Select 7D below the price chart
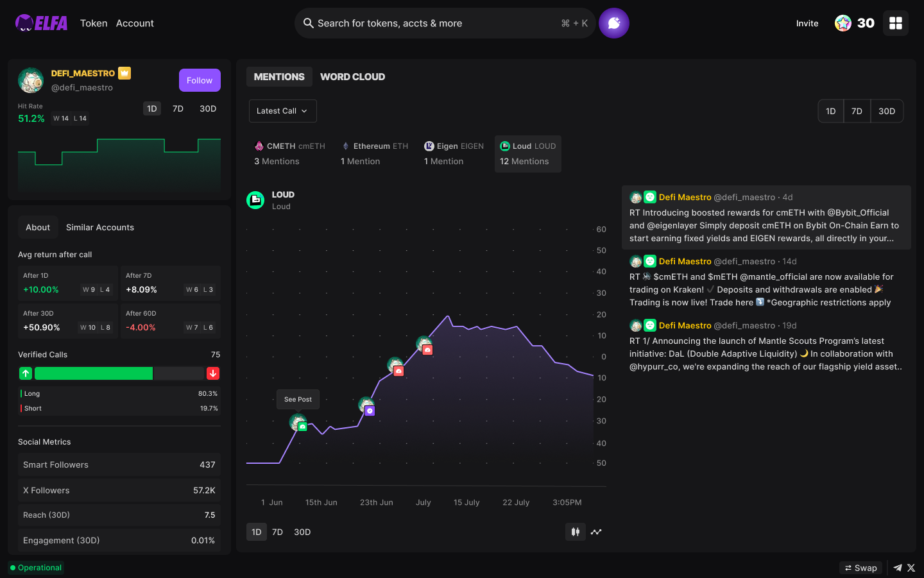 coord(277,532)
